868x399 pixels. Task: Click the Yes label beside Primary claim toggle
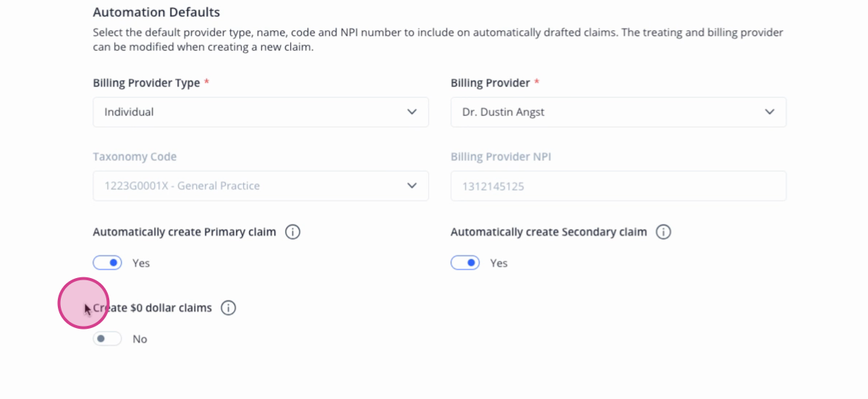point(141,263)
